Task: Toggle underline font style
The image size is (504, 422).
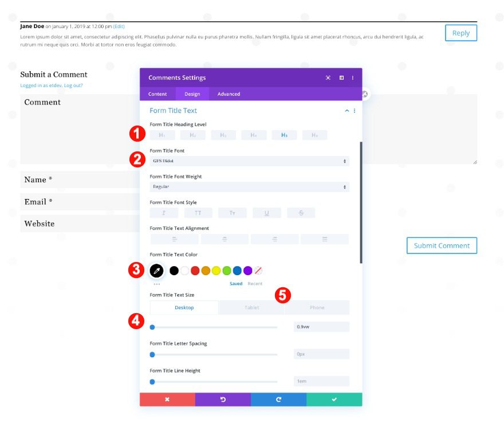Action: point(267,213)
